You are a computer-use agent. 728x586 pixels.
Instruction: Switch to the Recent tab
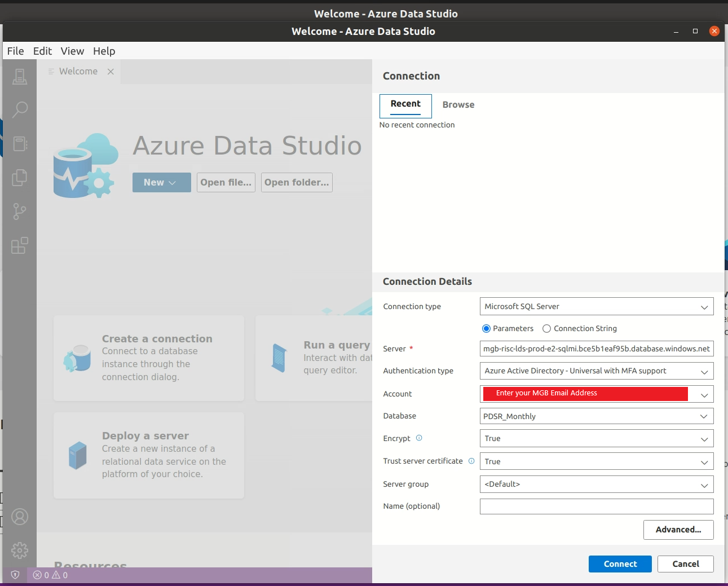tap(405, 105)
